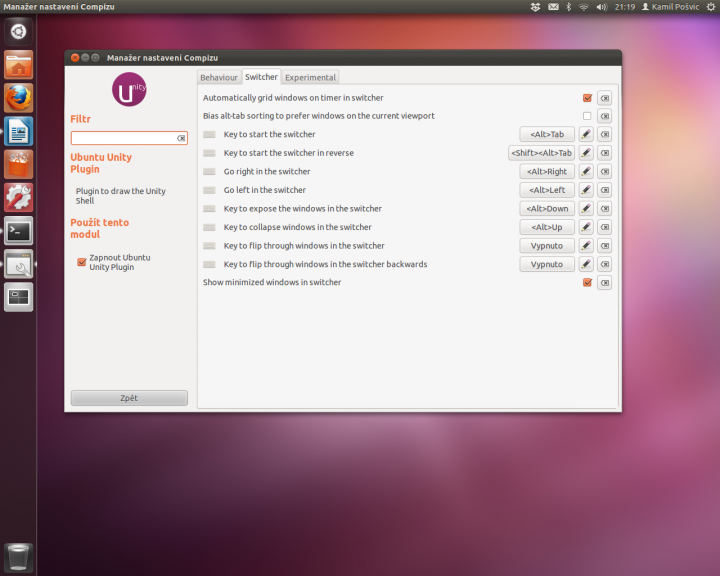Switch to the Behaviour tab
The width and height of the screenshot is (720, 576).
pos(219,77)
